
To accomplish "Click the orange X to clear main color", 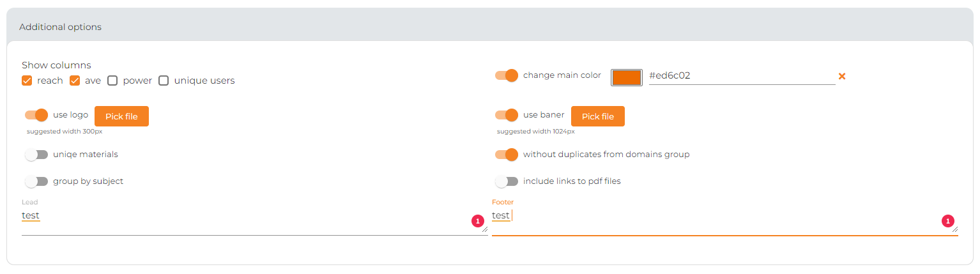I will tap(842, 76).
